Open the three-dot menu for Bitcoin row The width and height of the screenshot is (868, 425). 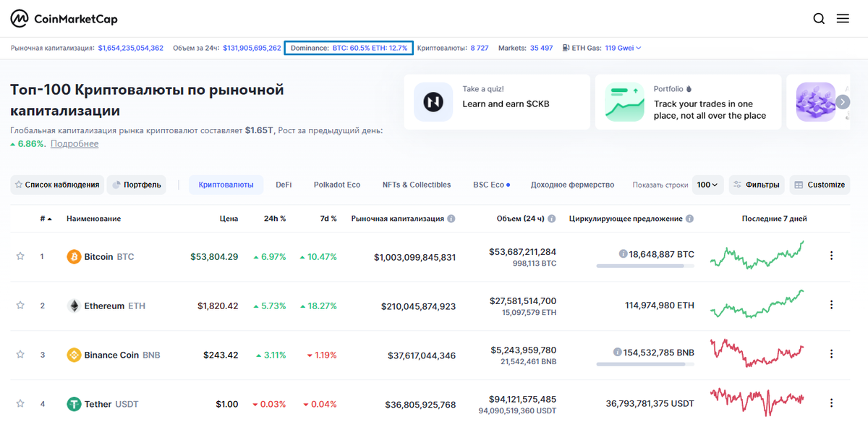831,256
